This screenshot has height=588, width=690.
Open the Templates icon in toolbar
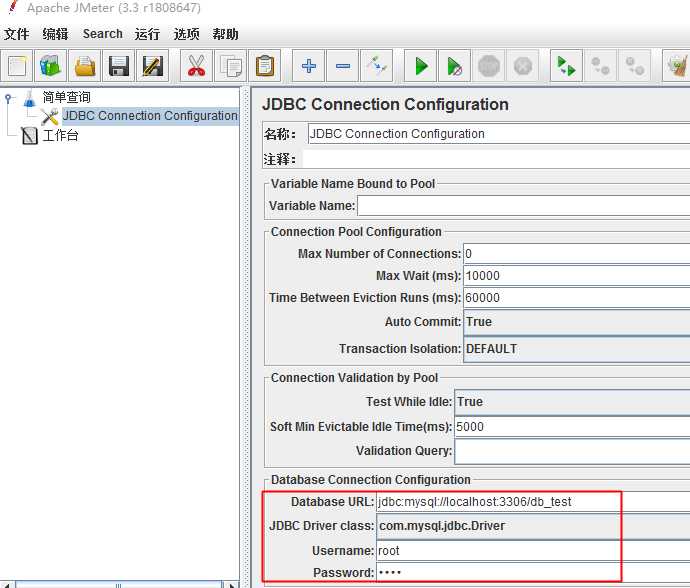coord(51,66)
